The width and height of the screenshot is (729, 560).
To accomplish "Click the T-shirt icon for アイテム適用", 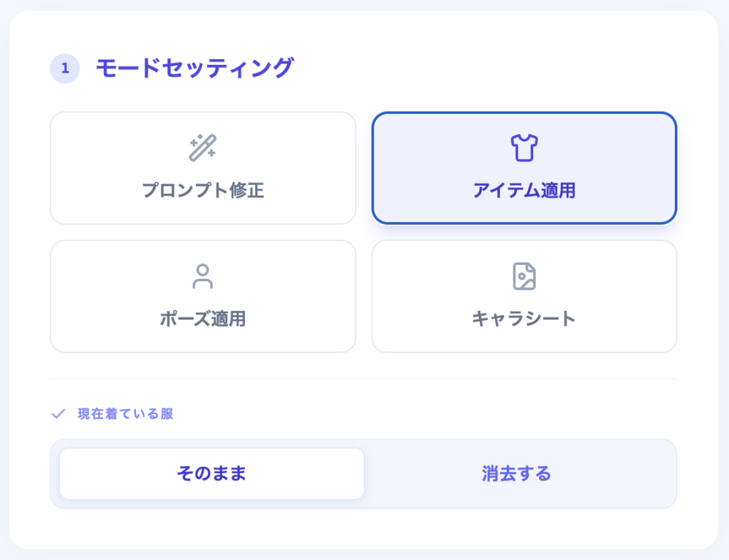I will pos(524,147).
